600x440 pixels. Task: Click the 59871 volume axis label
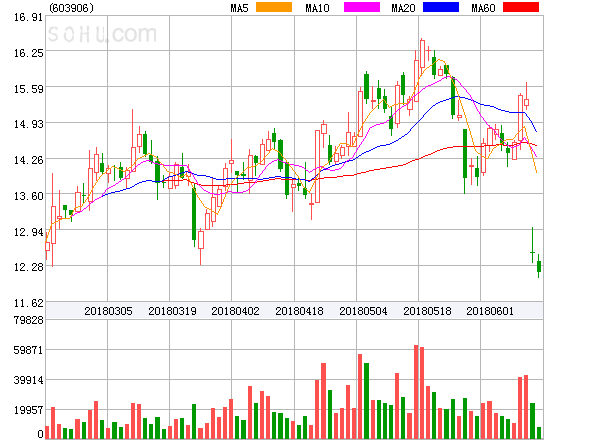28,350
